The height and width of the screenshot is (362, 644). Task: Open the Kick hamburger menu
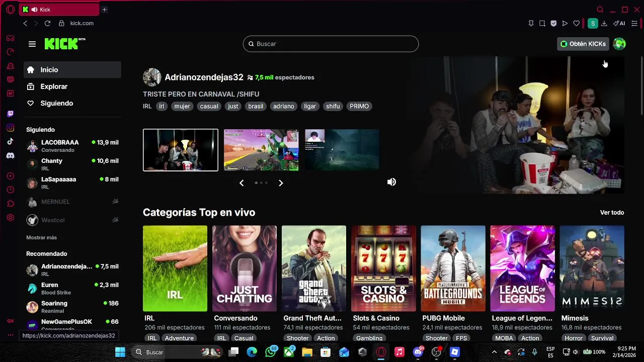coord(32,44)
